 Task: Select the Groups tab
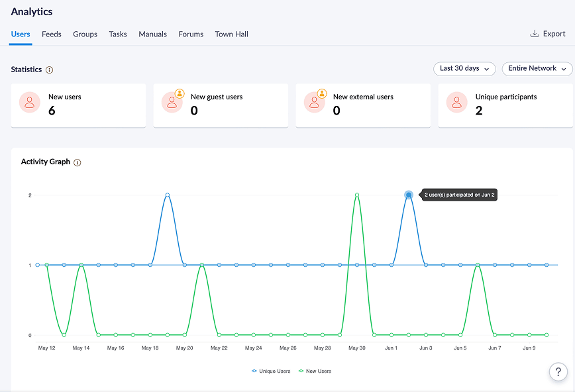click(85, 34)
